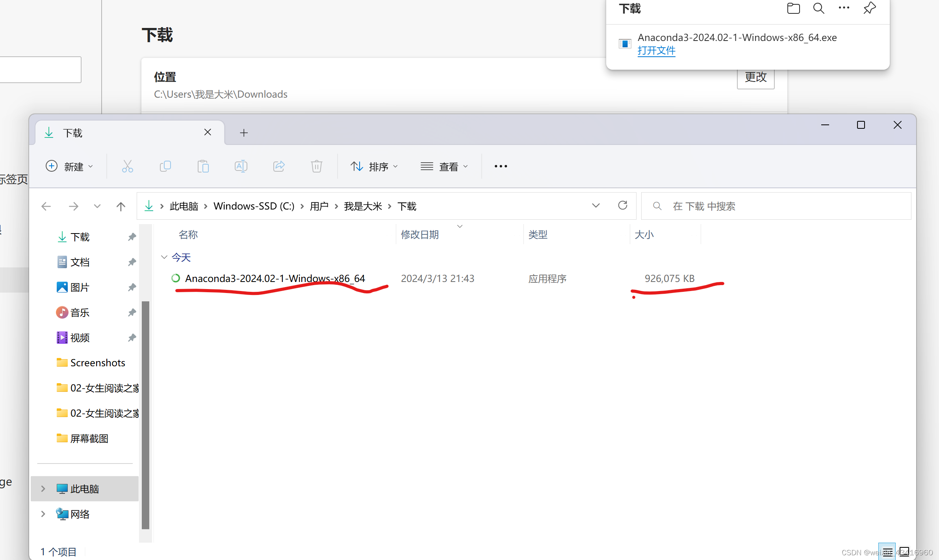The width and height of the screenshot is (939, 560).
Task: Click the 926,075 KB size cell
Action: [x=670, y=278]
